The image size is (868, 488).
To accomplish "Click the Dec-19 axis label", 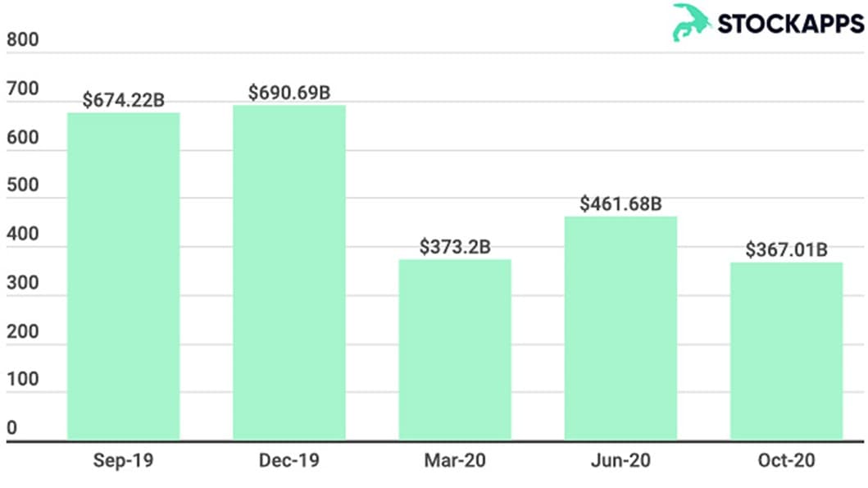I will (289, 461).
